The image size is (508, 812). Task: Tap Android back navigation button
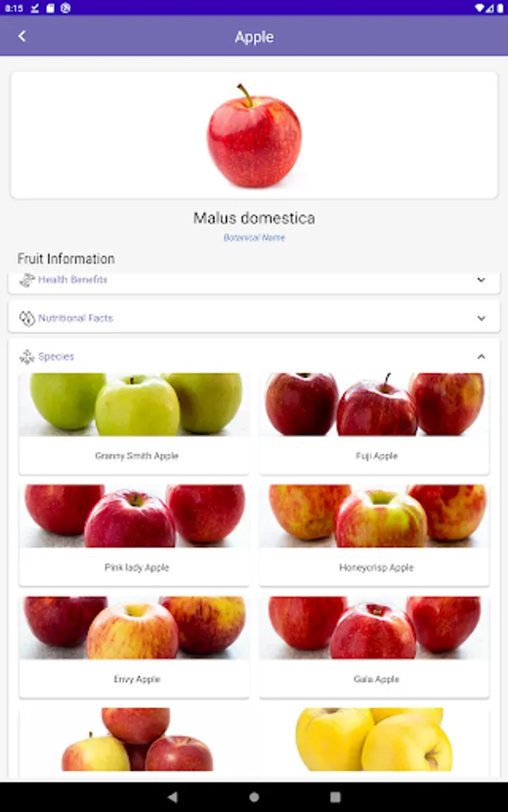[x=172, y=797]
